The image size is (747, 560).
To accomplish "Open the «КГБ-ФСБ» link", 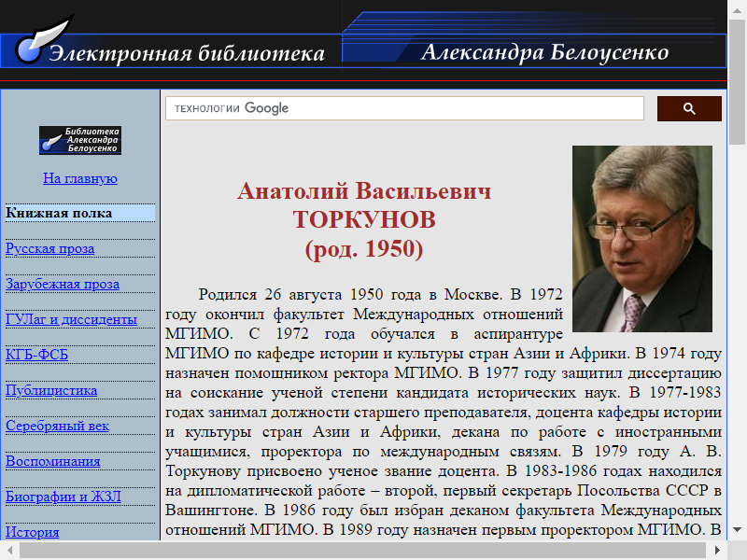I will [36, 355].
